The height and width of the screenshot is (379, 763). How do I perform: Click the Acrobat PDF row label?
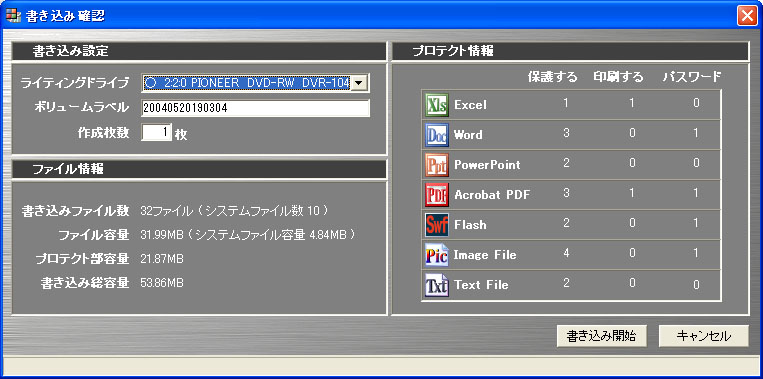click(x=492, y=195)
